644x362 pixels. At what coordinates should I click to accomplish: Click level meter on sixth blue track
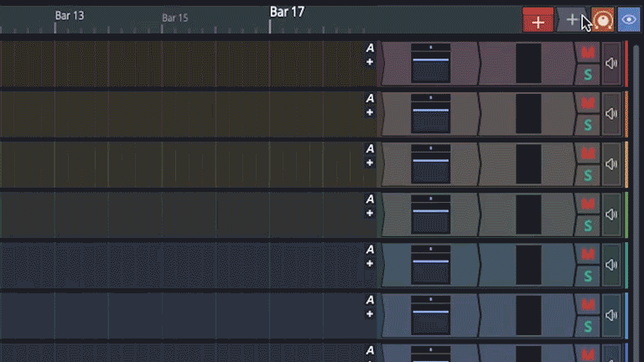click(x=528, y=316)
